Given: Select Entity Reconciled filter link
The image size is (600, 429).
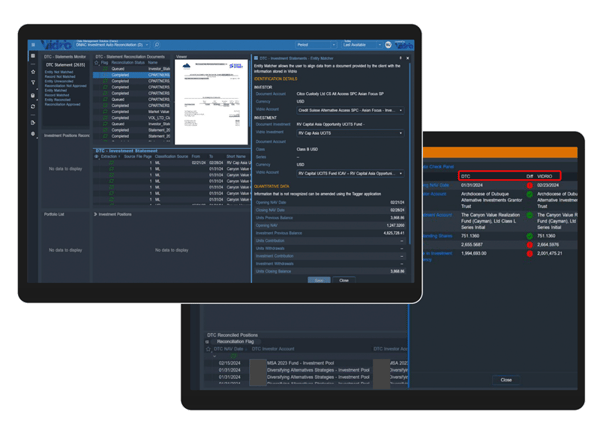Looking at the screenshot, I should pos(57,100).
